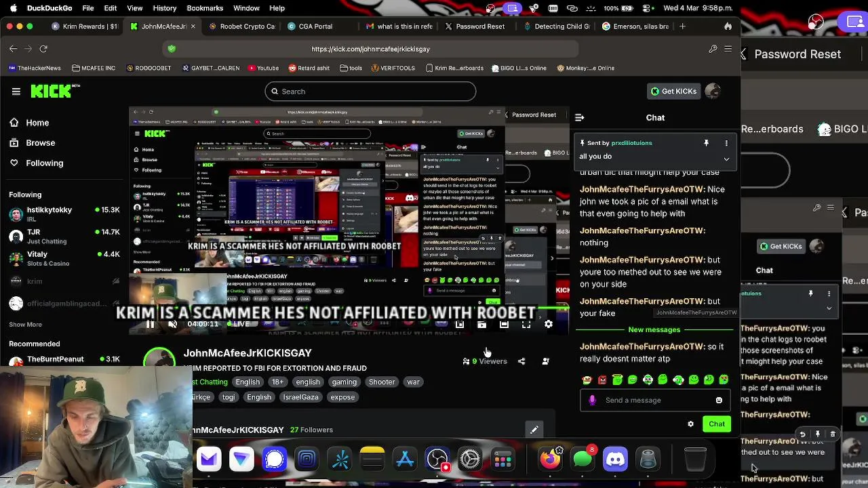Open pinned message three-dot options
This screenshot has width=868, height=488.
coord(726,143)
